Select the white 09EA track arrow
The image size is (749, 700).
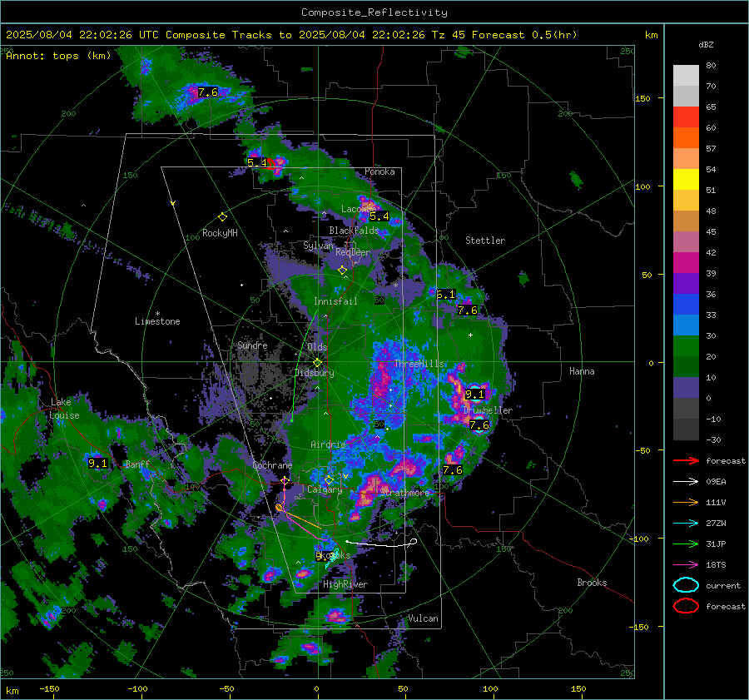[686, 482]
